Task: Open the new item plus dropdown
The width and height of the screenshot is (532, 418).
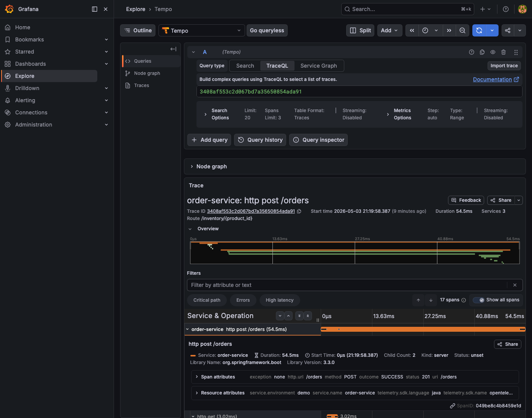Action: pyautogui.click(x=485, y=9)
